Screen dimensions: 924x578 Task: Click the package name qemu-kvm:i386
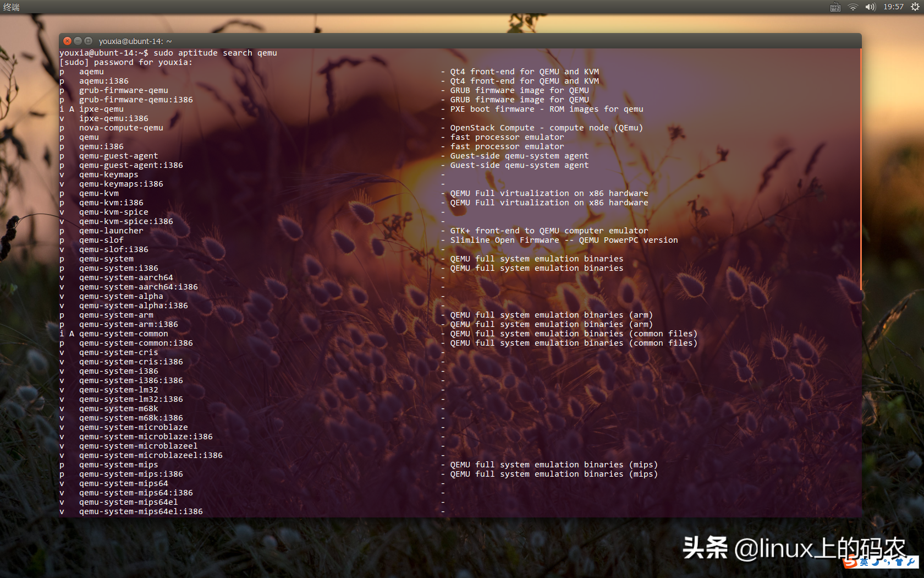(111, 203)
